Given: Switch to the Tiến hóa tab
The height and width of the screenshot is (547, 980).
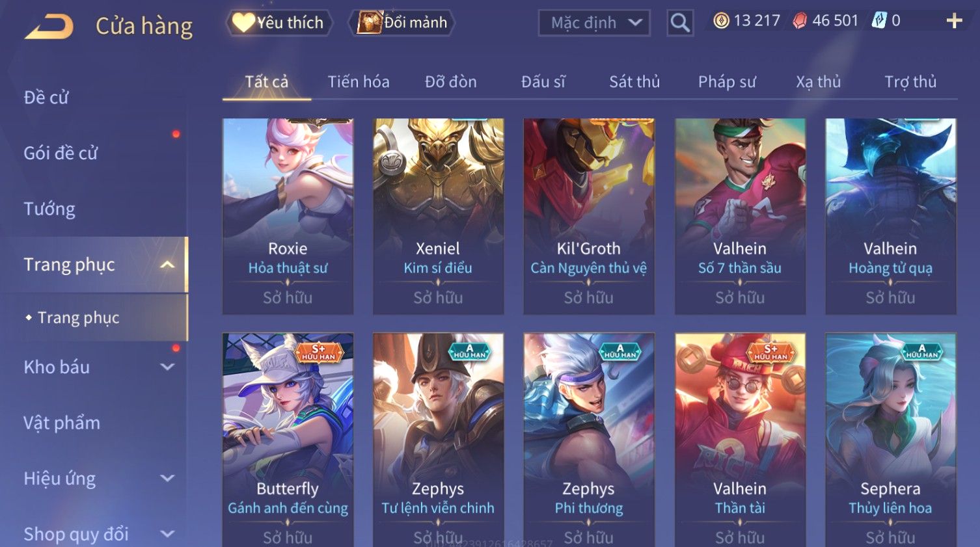Looking at the screenshot, I should click(x=359, y=82).
